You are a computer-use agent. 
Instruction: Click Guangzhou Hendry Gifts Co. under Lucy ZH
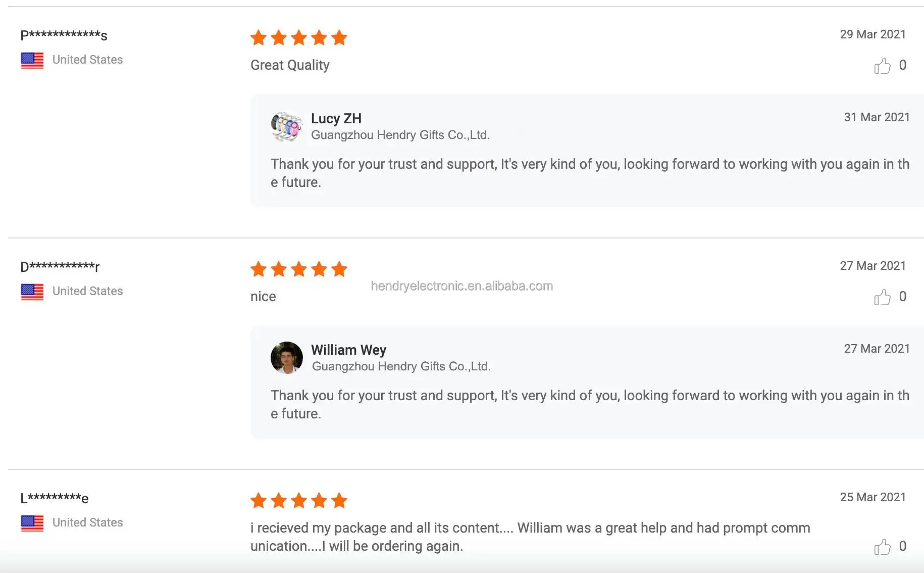click(x=400, y=135)
